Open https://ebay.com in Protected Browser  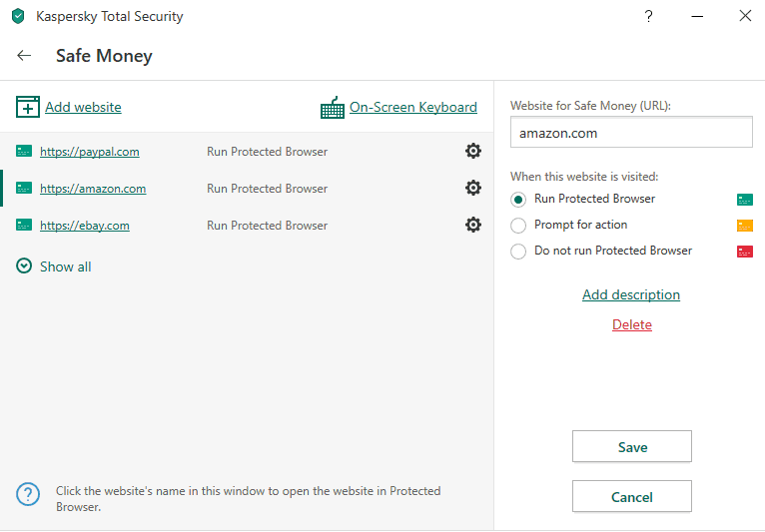click(85, 226)
